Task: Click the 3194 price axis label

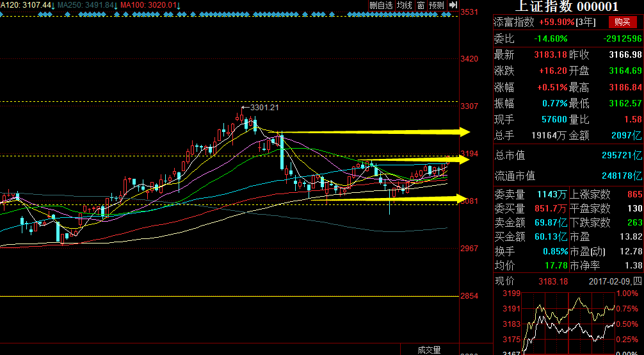Action: (469, 153)
